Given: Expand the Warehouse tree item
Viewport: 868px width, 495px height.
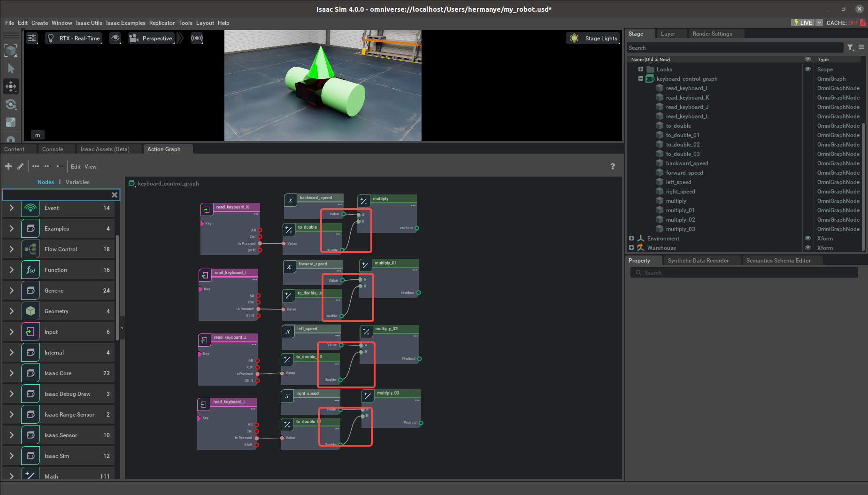Looking at the screenshot, I should (x=631, y=247).
